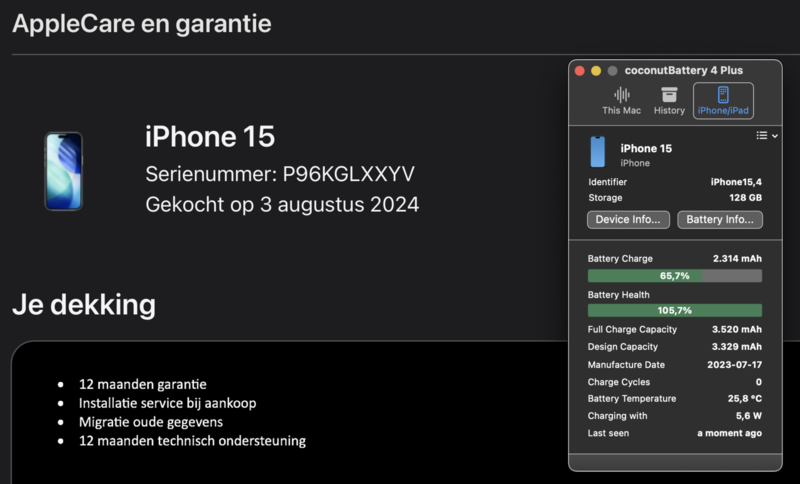Click the Full Charge Capacity value
This screenshot has width=800, height=484.
[736, 330]
